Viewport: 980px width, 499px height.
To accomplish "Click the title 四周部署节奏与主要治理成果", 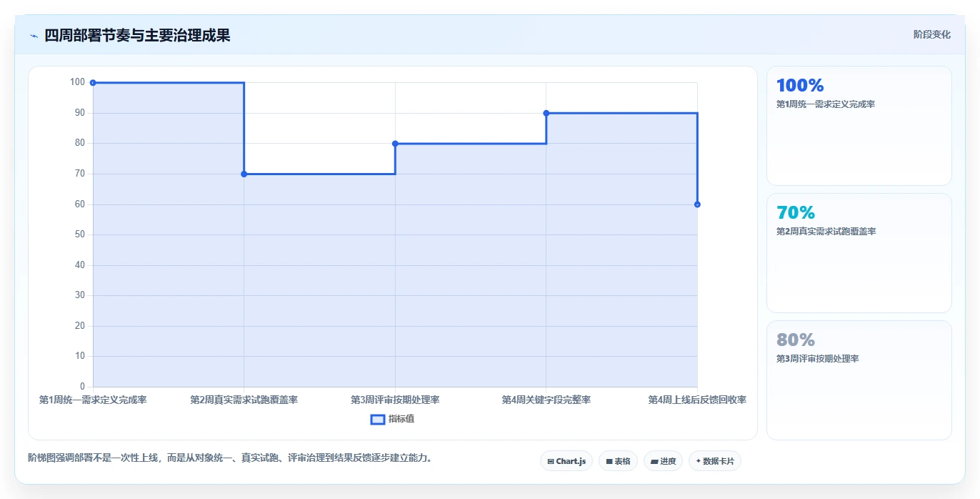I will [x=137, y=36].
